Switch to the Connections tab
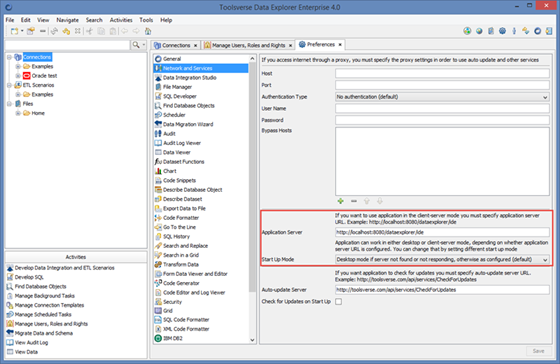The height and width of the screenshot is (364, 560). pos(176,45)
